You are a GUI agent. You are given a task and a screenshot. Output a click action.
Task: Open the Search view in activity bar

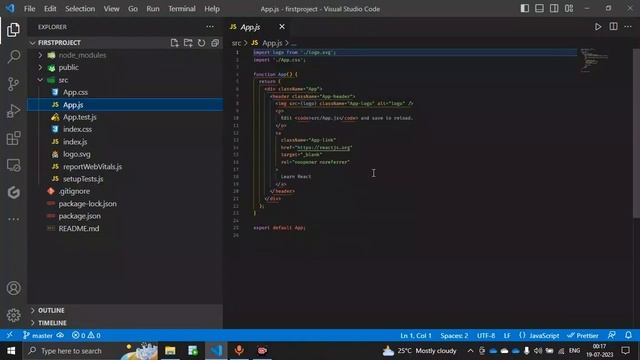coord(13,57)
